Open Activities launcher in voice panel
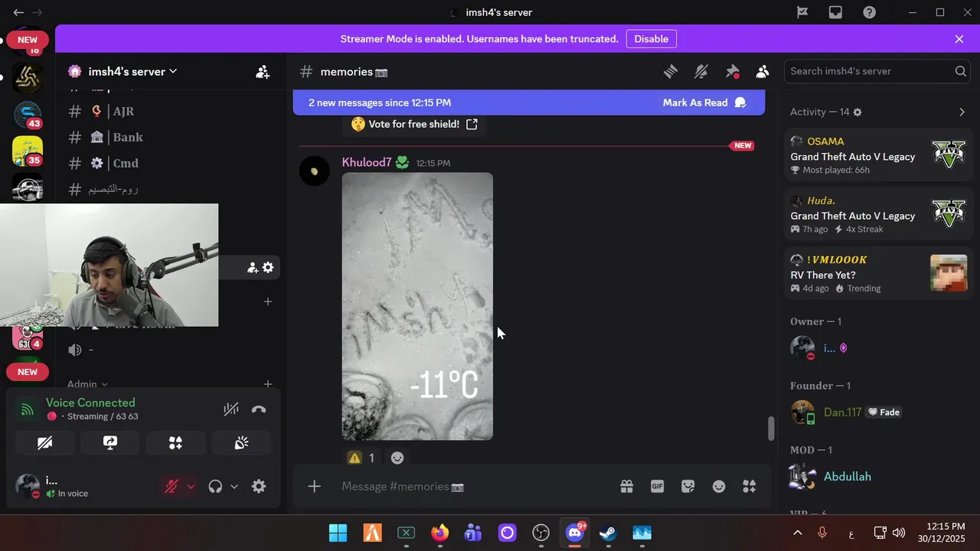980x551 pixels. pos(175,443)
